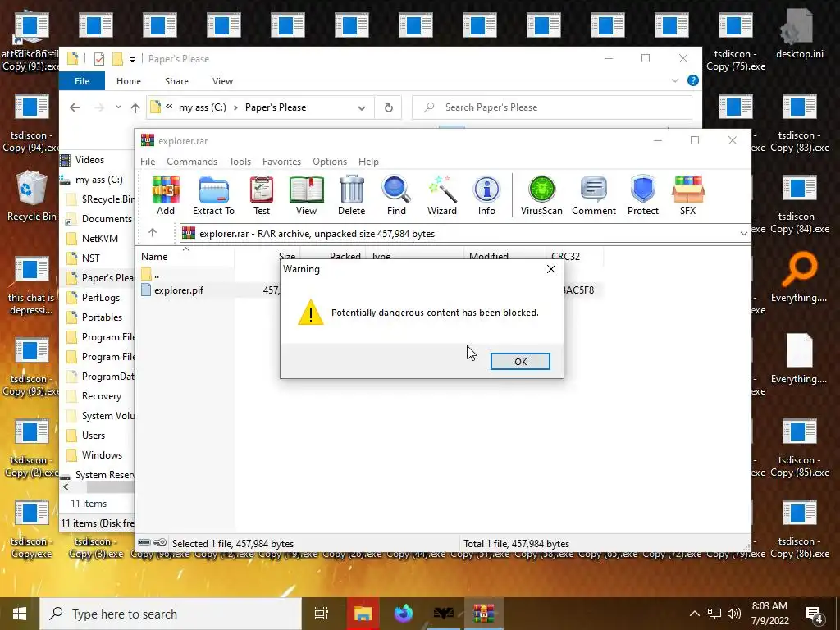The height and width of the screenshot is (630, 840).
Task: Open the PerfLogs folder in the tree
Action: point(101,298)
